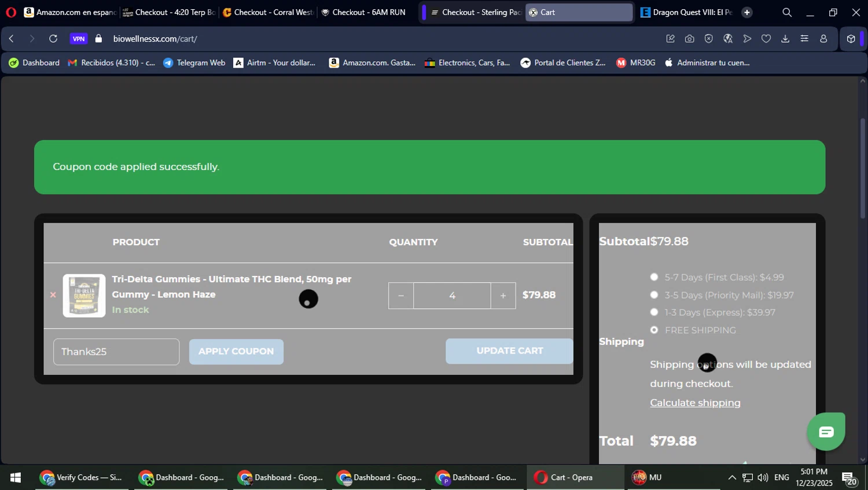
Task: Go back to previous page
Action: click(x=12, y=39)
